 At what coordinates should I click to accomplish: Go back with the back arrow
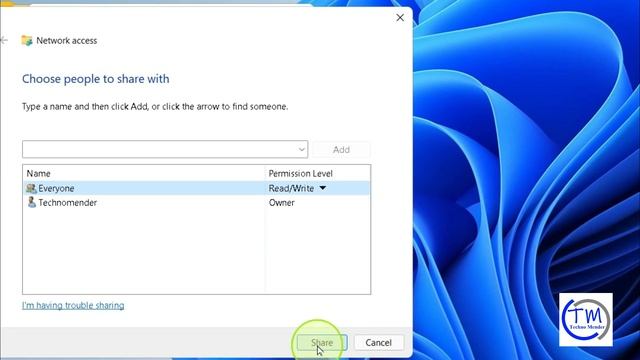click(4, 40)
